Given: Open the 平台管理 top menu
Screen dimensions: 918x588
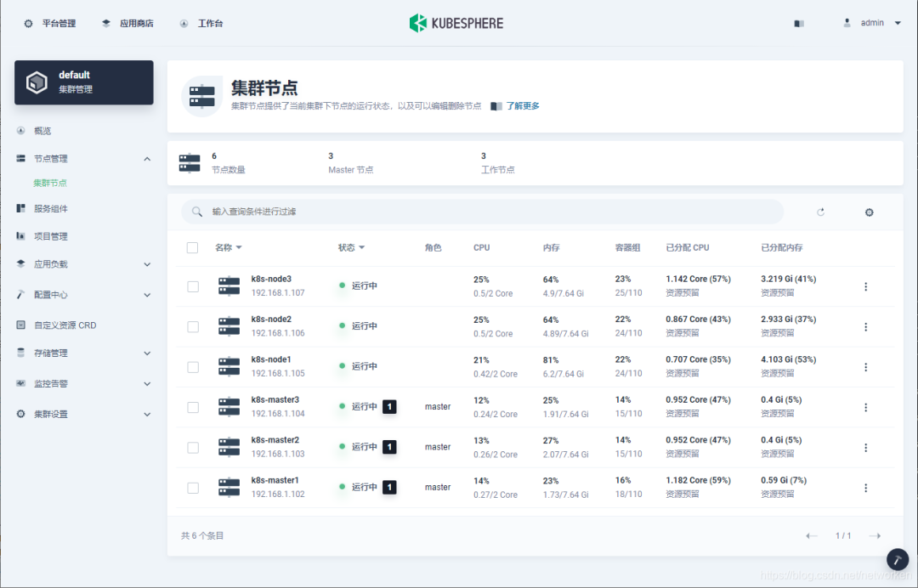Looking at the screenshot, I should click(x=50, y=24).
